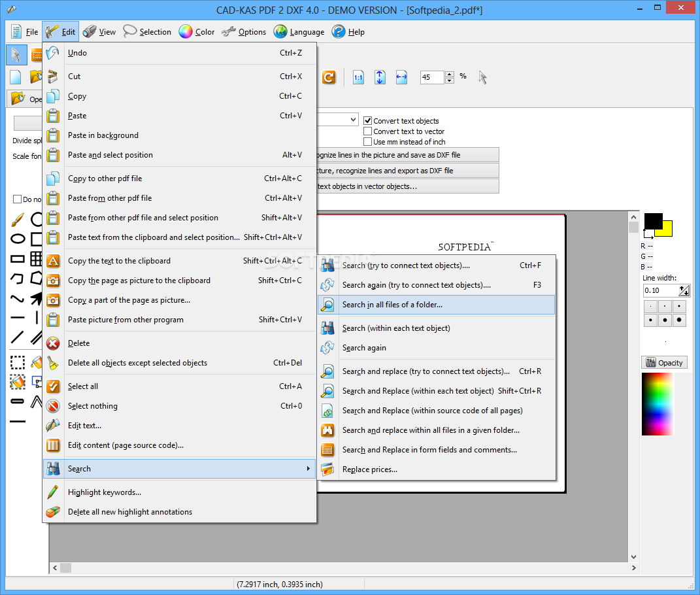Screen dimensions: 700x595
Task: Choose Copy the page as picture entry
Action: (180, 280)
